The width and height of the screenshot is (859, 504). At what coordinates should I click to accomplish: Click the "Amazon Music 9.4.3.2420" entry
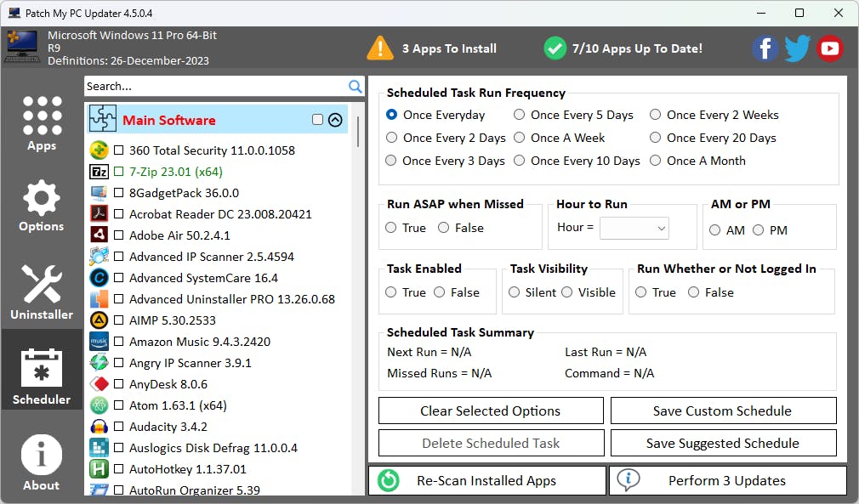pyautogui.click(x=200, y=342)
